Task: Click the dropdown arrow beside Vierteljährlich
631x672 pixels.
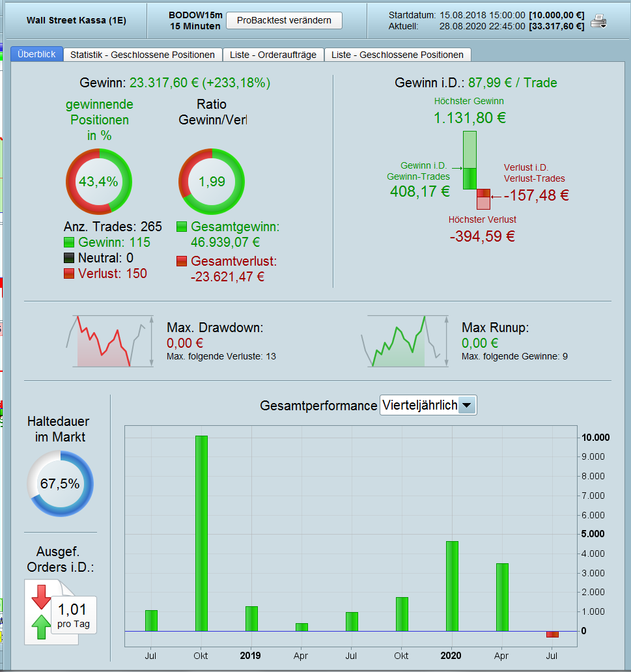Action: coord(467,405)
